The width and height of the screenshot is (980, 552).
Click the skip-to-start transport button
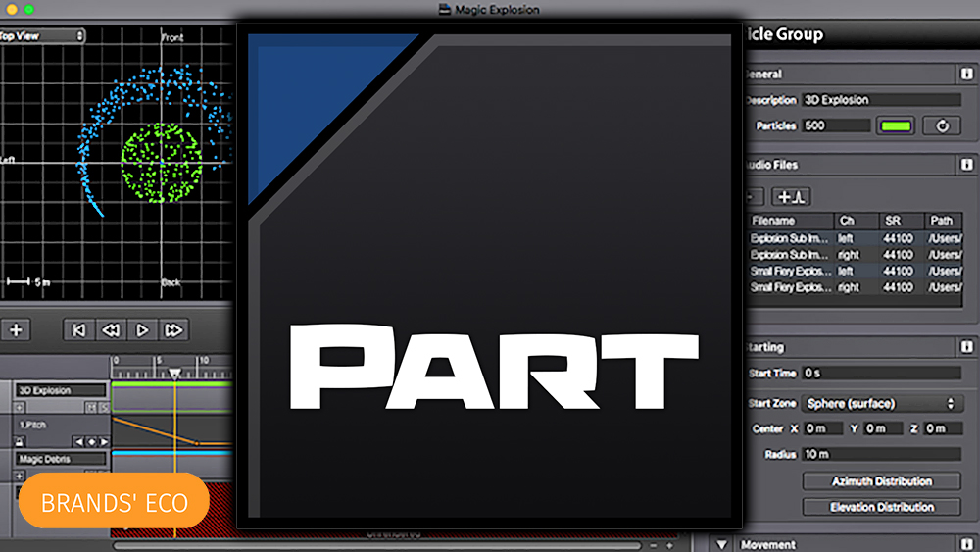[x=79, y=330]
